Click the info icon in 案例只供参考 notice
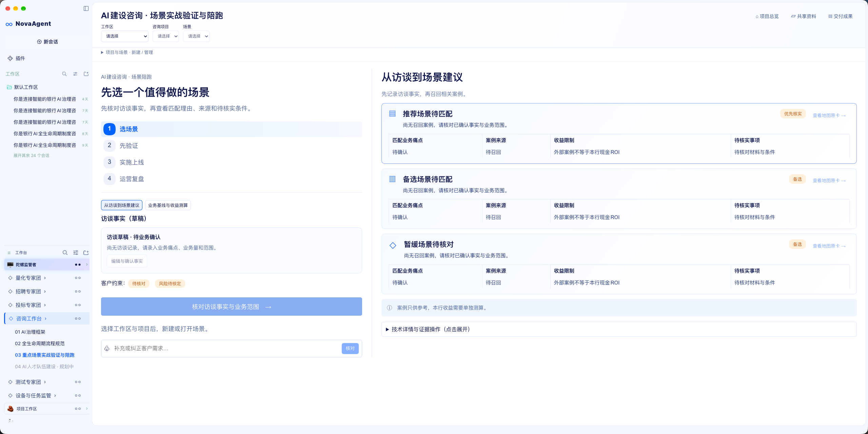The width and height of the screenshot is (868, 434). coord(390,308)
